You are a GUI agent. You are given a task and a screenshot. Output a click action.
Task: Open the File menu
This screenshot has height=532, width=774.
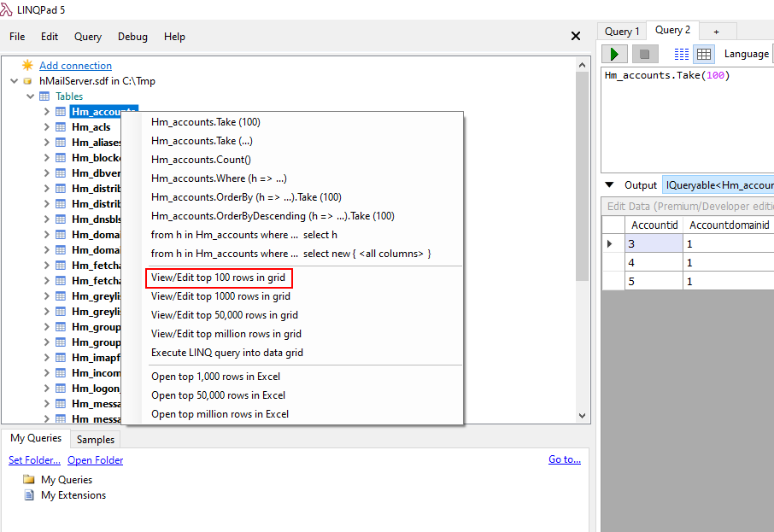[17, 37]
